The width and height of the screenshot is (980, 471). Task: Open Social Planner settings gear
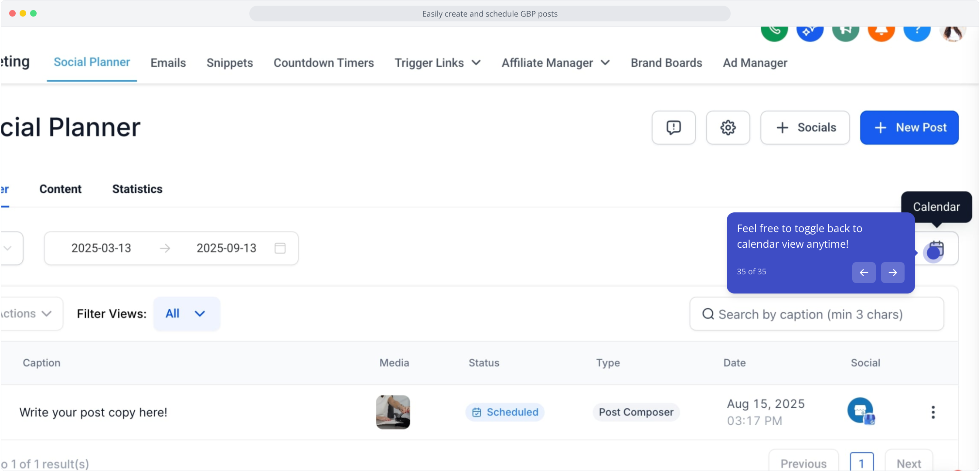[x=728, y=127]
